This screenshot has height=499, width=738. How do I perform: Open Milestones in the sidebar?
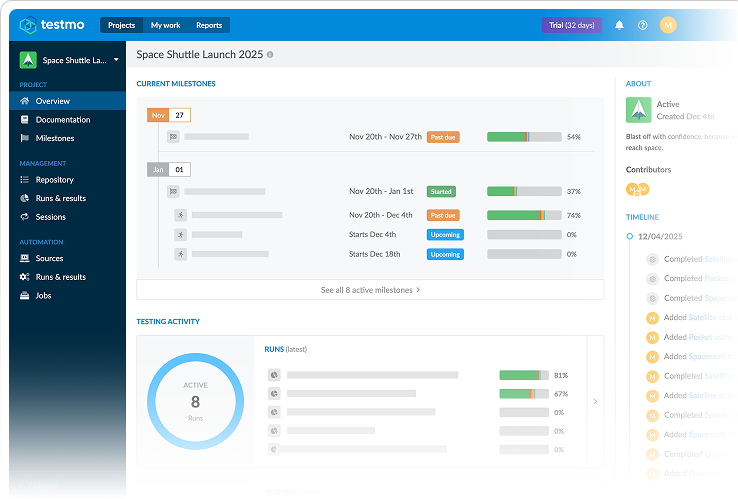click(x=54, y=138)
